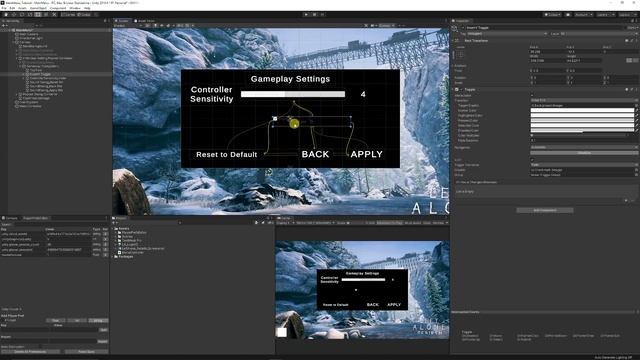Image resolution: width=640 pixels, height=360 pixels.
Task: Click APPLY in the Scene view
Action: [x=367, y=154]
